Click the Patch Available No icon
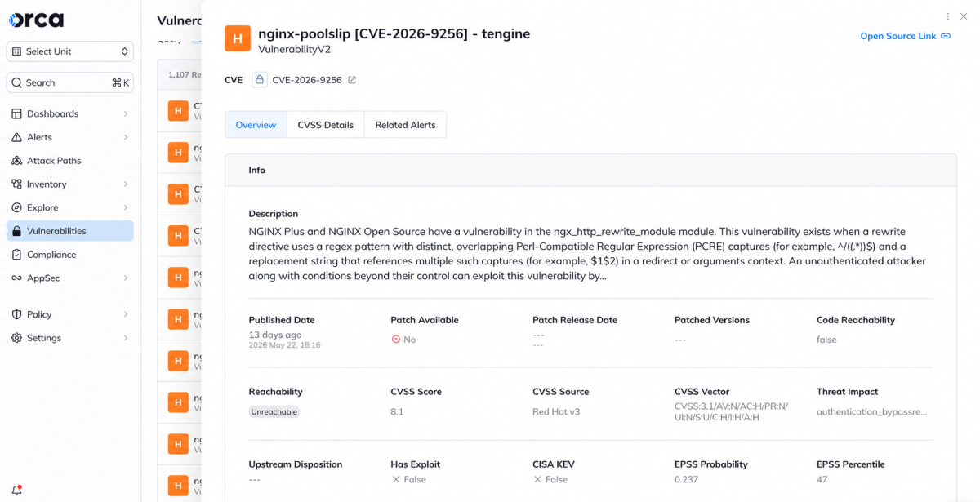Image resolution: width=980 pixels, height=502 pixels. (x=396, y=340)
